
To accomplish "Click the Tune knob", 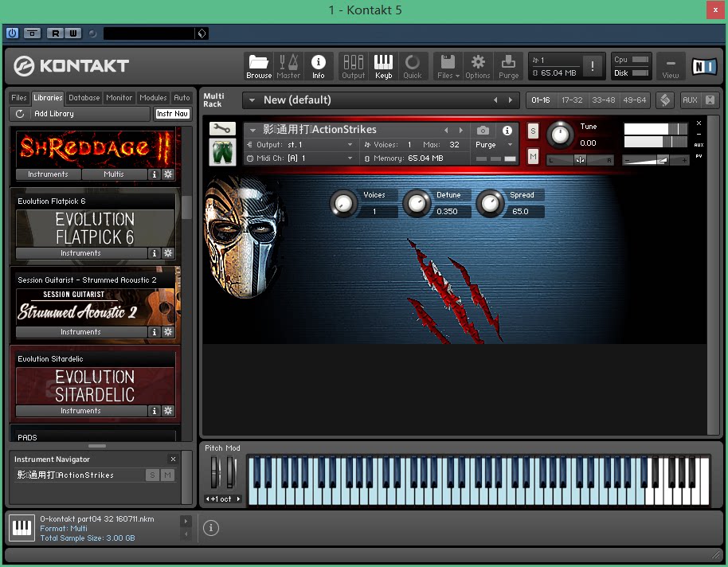I will click(561, 135).
